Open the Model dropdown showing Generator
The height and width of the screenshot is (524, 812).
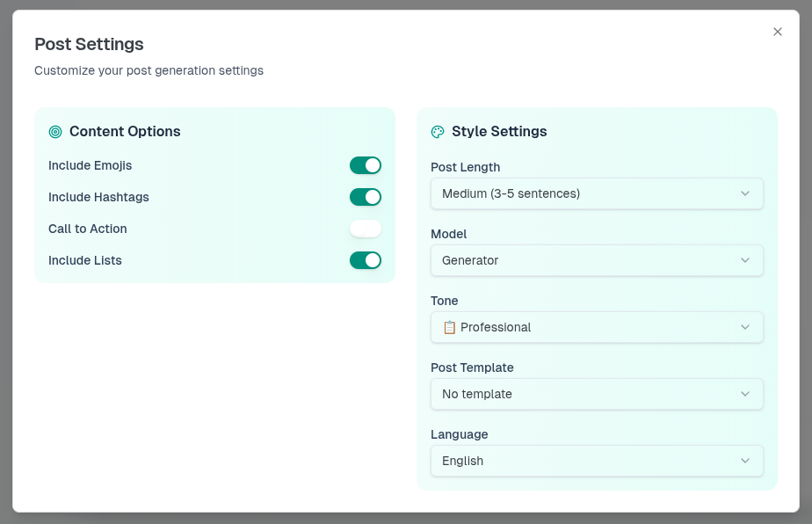coord(597,260)
